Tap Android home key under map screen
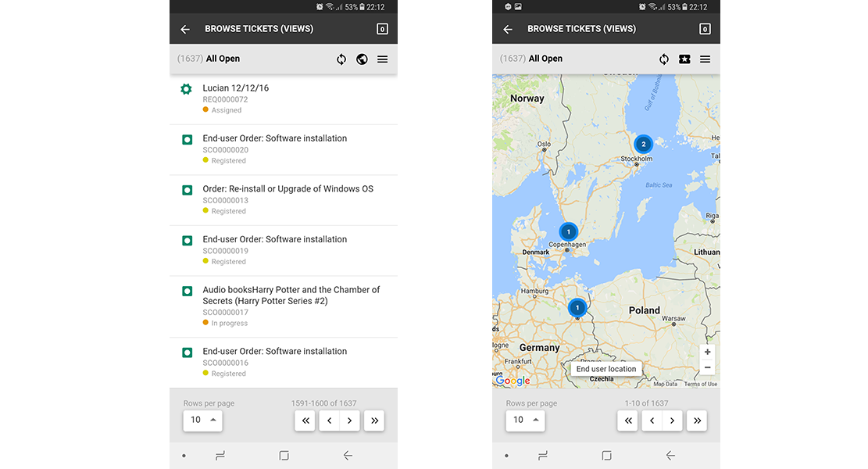868x469 pixels. tap(607, 456)
